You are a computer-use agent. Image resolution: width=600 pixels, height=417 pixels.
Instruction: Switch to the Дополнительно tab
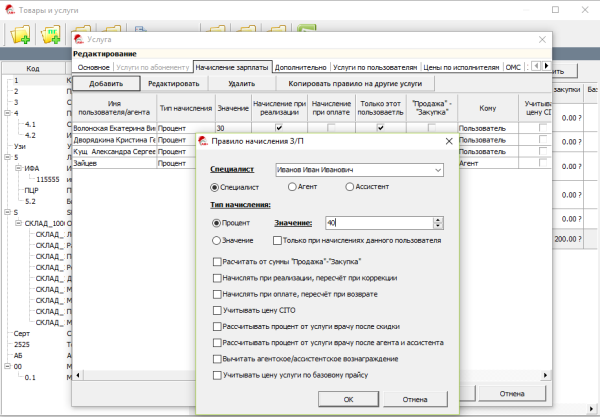pos(300,67)
